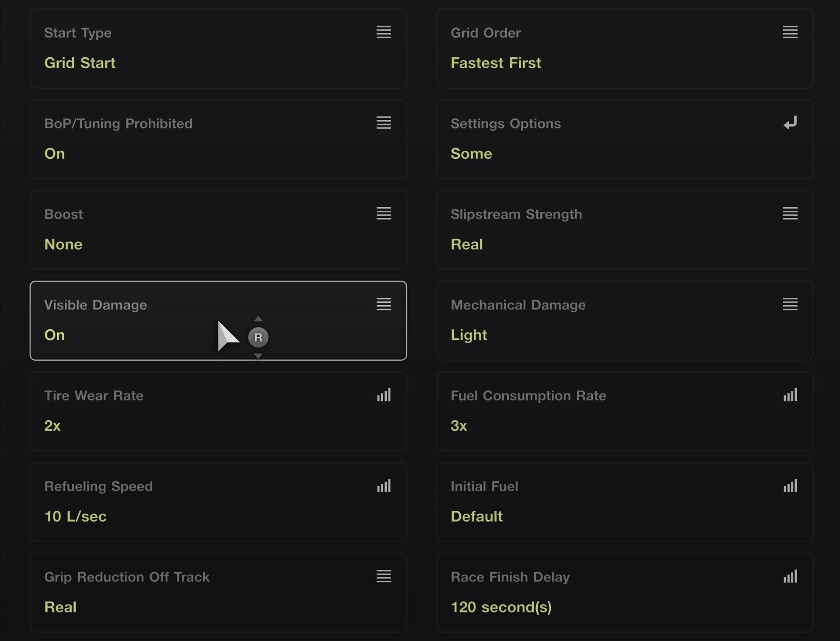Image resolution: width=840 pixels, height=641 pixels.
Task: Toggle the BoP/Tuning Prohibited On setting
Action: tap(55, 153)
